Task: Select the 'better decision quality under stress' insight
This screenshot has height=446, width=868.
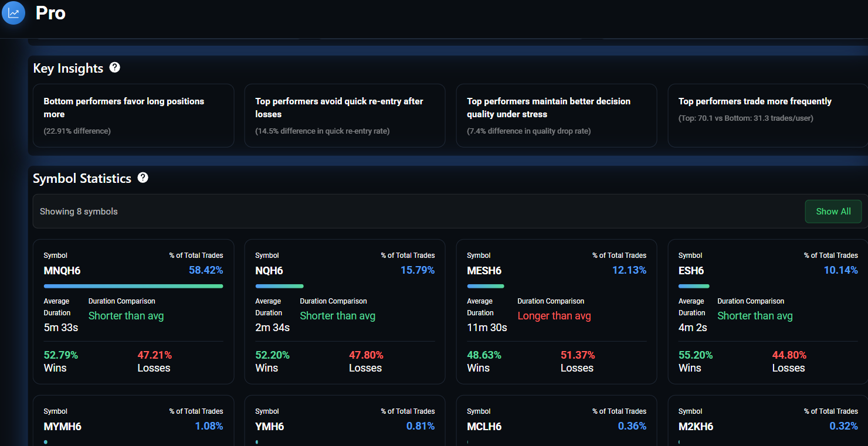Action: (556, 115)
